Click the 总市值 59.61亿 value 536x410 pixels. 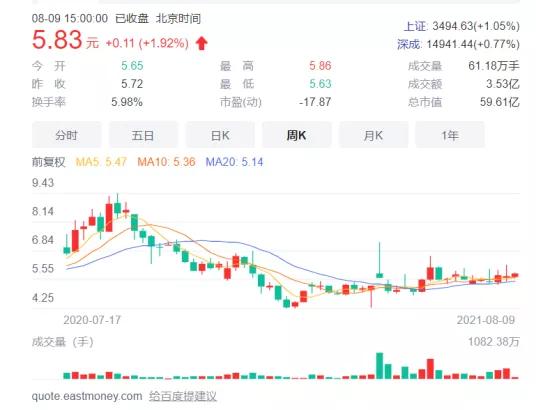(499, 102)
